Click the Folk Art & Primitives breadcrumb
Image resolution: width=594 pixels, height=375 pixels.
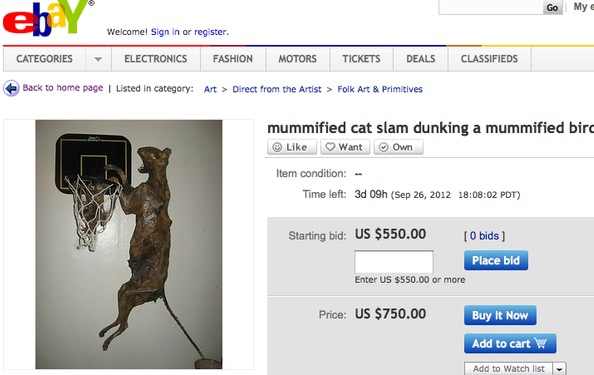[x=380, y=89]
